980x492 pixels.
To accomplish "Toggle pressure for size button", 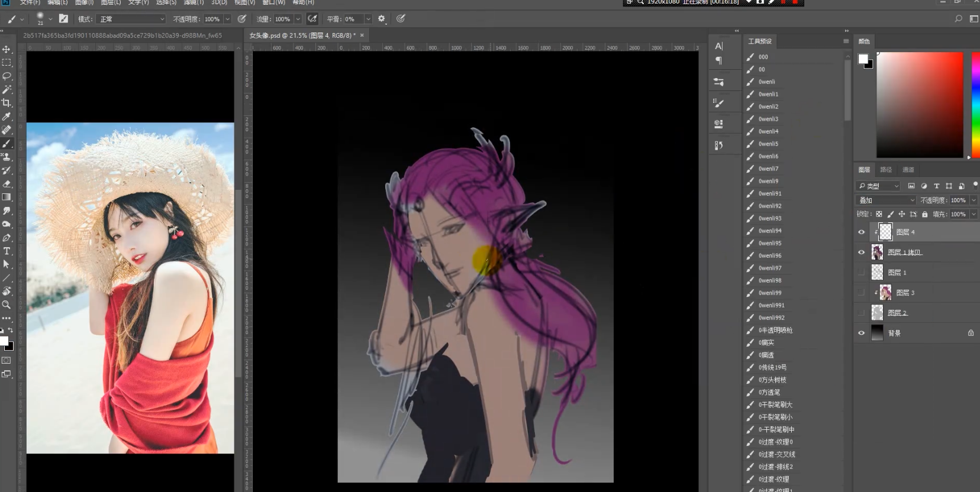I will point(401,19).
